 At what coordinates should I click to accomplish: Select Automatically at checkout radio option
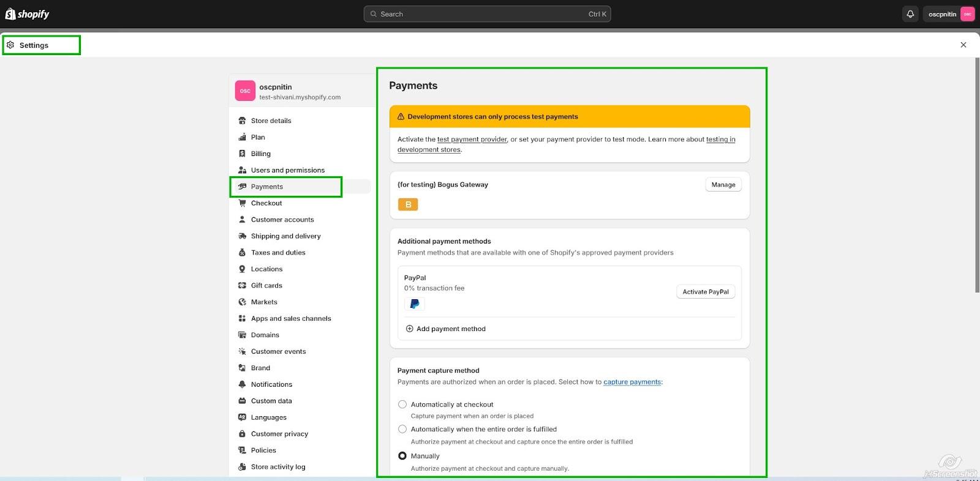(x=402, y=405)
